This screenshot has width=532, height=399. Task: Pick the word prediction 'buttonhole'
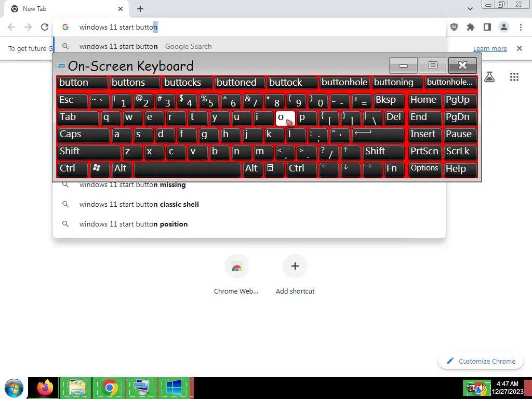[x=345, y=83]
